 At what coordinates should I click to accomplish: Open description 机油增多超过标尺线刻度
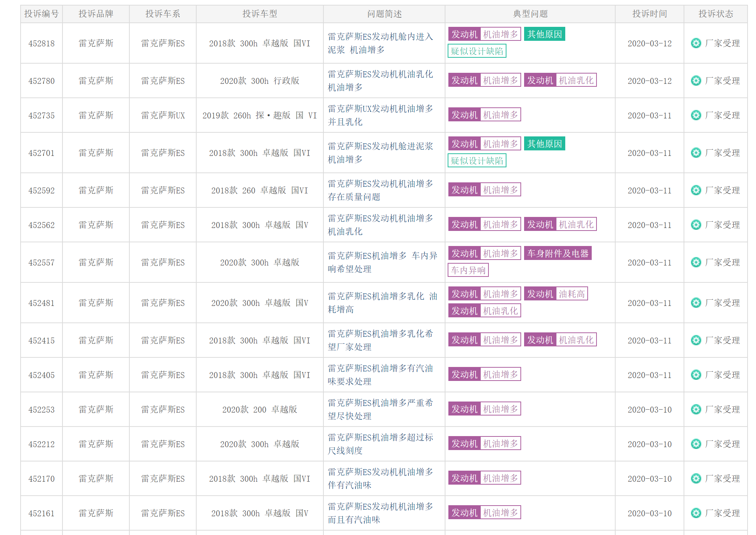380,444
